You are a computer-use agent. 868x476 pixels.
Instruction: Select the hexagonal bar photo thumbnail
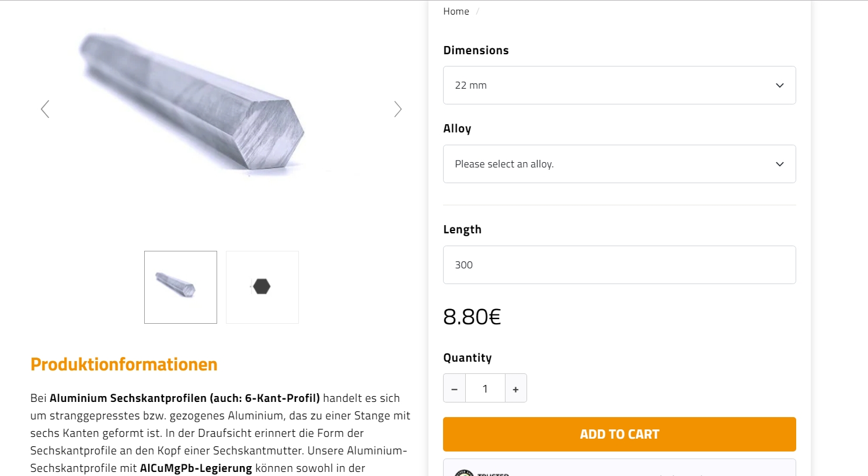pos(180,287)
